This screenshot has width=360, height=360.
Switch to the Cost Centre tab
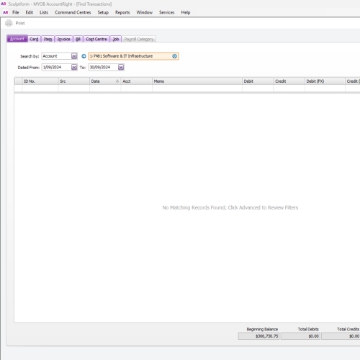pos(96,39)
